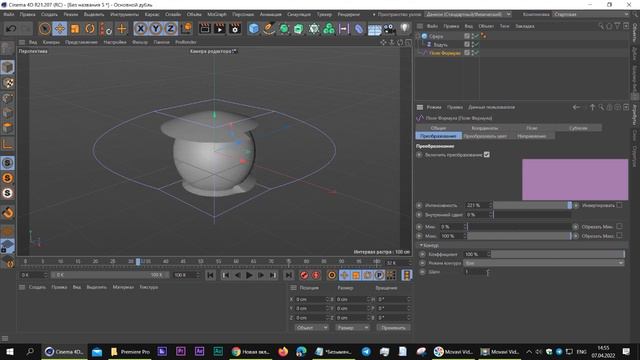The width and height of the screenshot is (640, 360).
Task: Select the Live Selection tool
Action: pyautogui.click(x=44, y=29)
